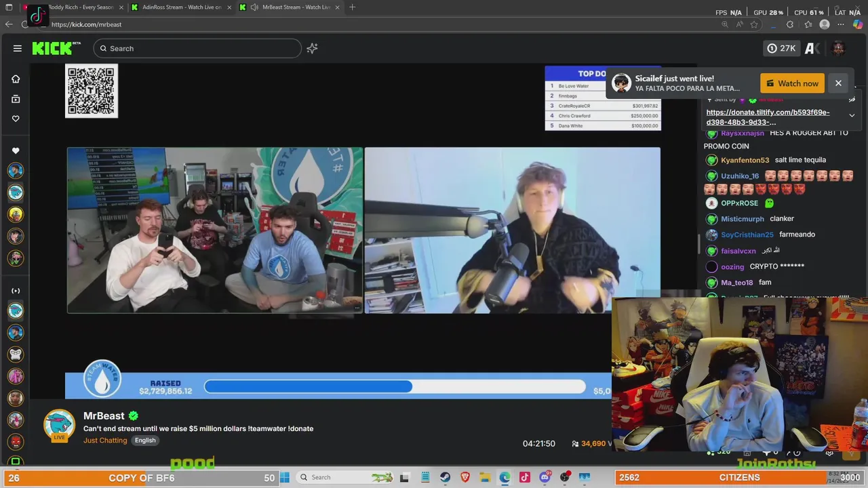Click the live broadcast section icon in sidebar
868x488 pixels.
click(16, 291)
